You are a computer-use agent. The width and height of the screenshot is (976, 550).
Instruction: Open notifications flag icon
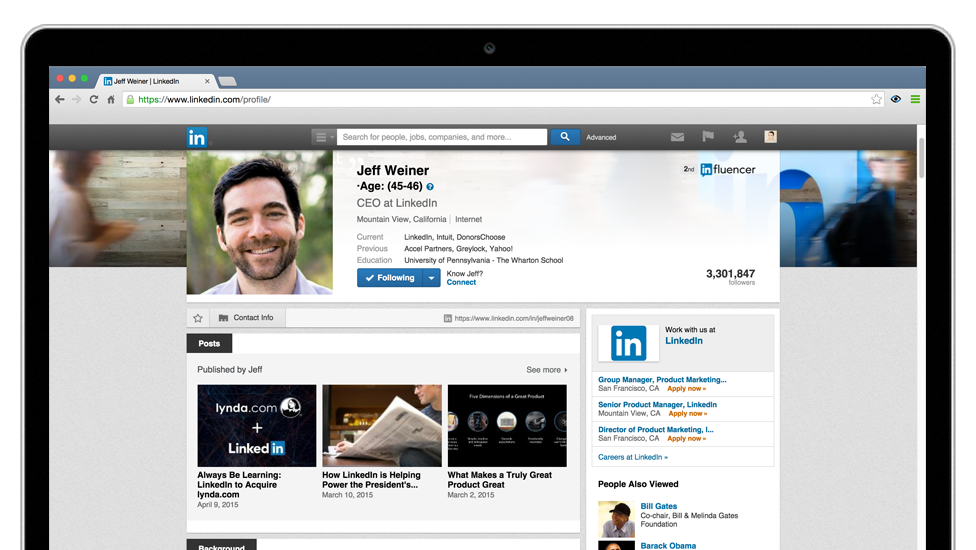(708, 136)
